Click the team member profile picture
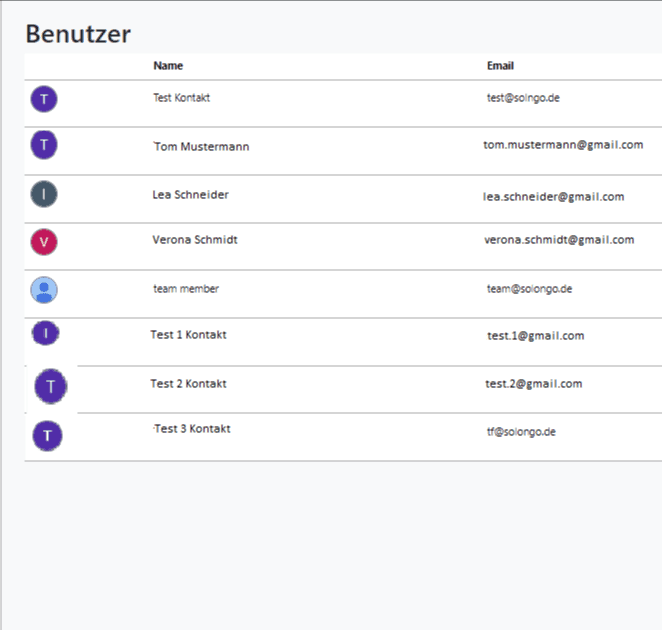 [44, 290]
